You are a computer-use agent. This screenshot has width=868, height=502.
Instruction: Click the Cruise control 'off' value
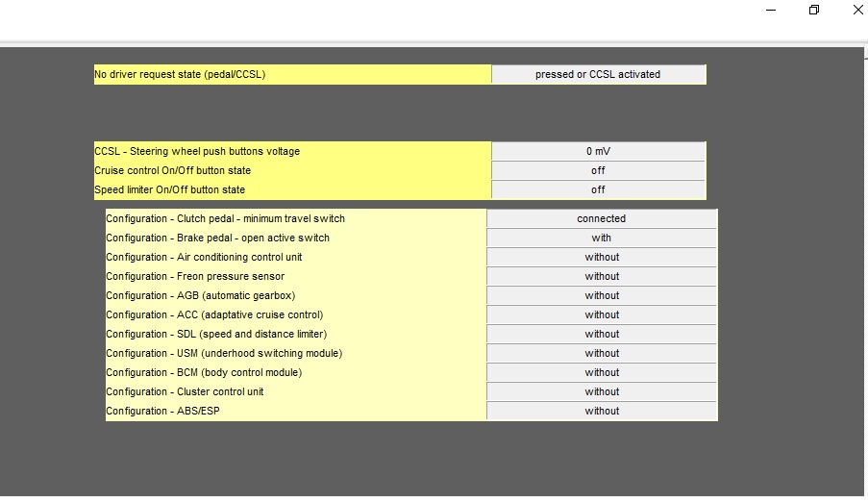[x=599, y=170]
